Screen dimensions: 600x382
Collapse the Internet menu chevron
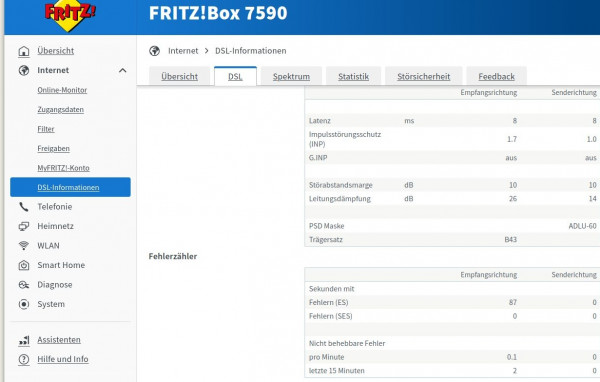122,70
